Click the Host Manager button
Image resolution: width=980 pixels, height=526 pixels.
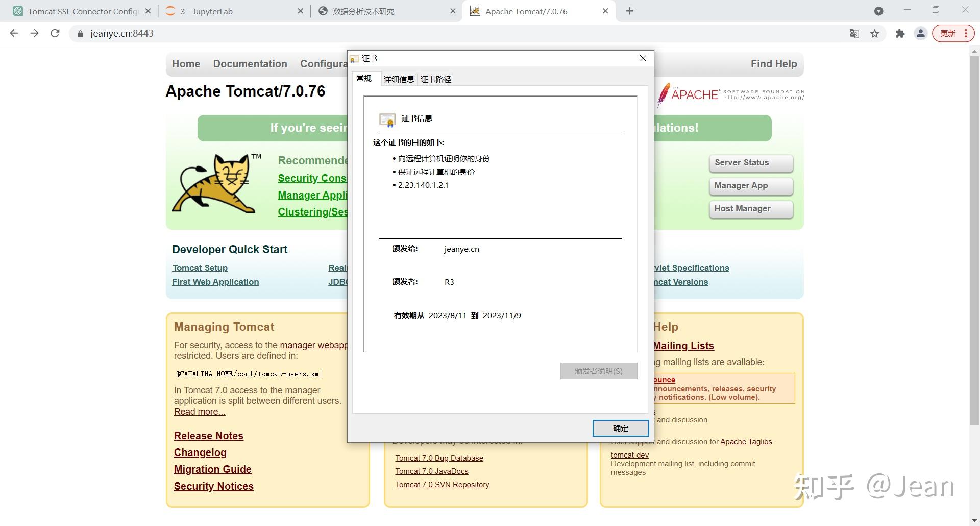(x=751, y=209)
